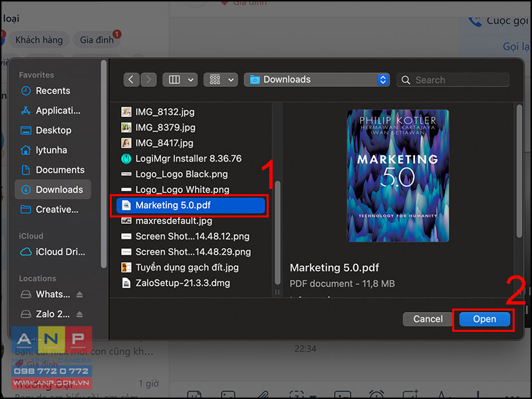This screenshot has height=399, width=532.
Task: Select Downloads in the Favorites sidebar
Action: pyautogui.click(x=53, y=190)
